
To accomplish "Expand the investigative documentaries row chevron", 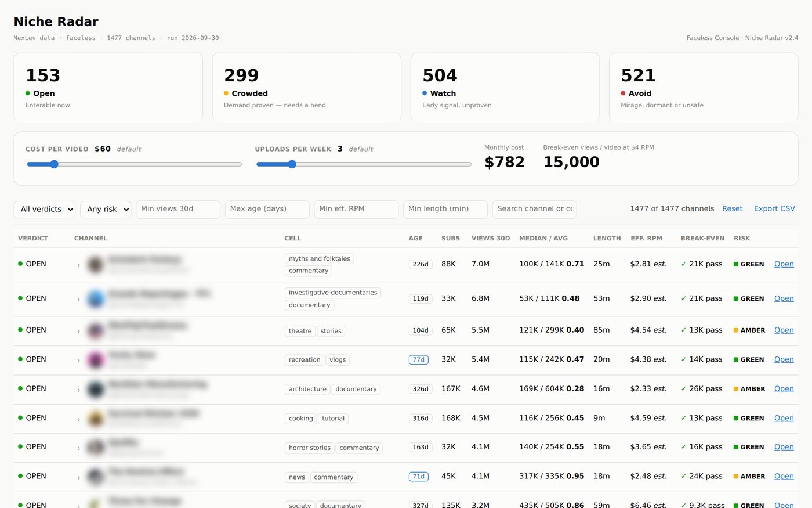I will [79, 300].
